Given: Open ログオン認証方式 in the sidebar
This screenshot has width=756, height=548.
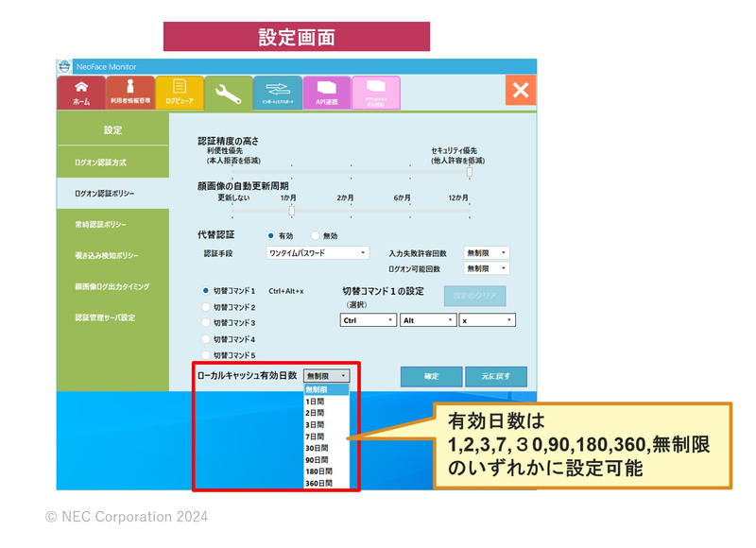Looking at the screenshot, I should point(112,163).
